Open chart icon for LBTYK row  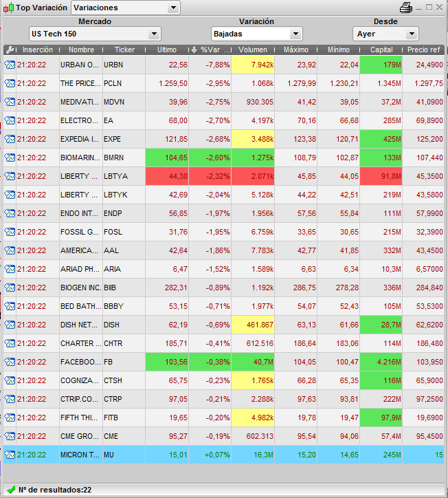tap(10, 195)
